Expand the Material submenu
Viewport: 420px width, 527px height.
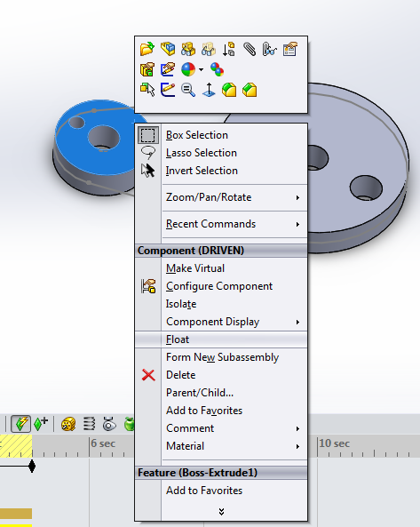[x=221, y=446]
